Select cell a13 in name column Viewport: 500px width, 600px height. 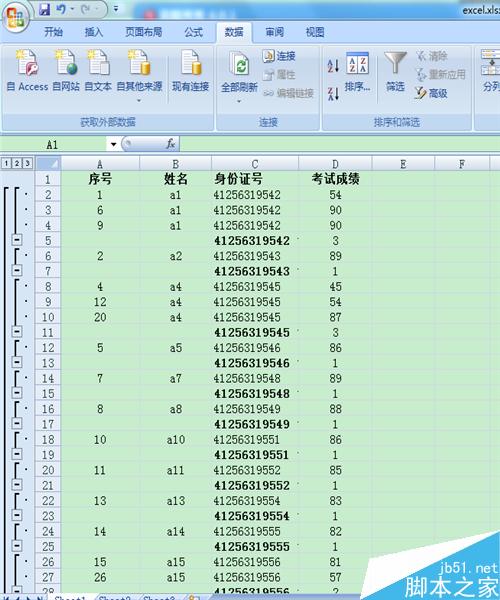point(176,501)
